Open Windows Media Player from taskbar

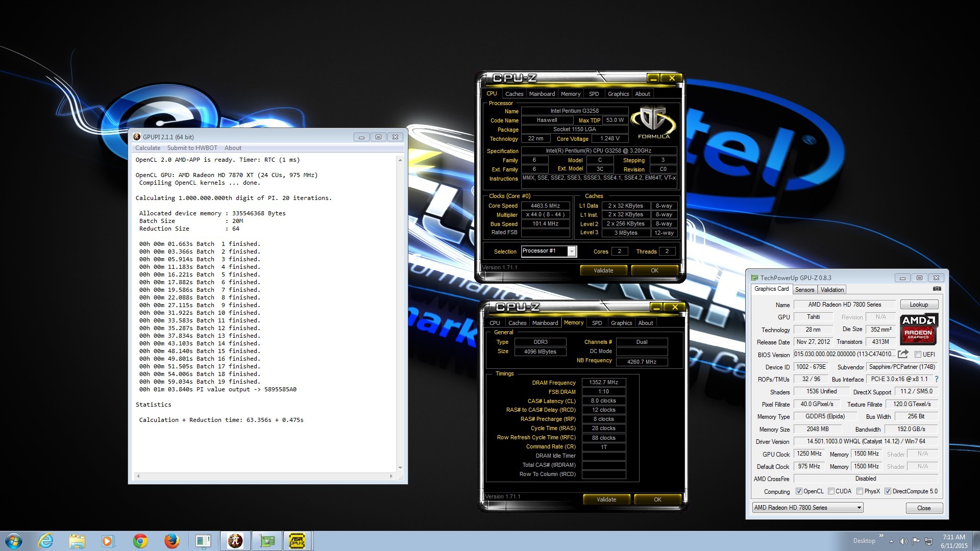108,541
